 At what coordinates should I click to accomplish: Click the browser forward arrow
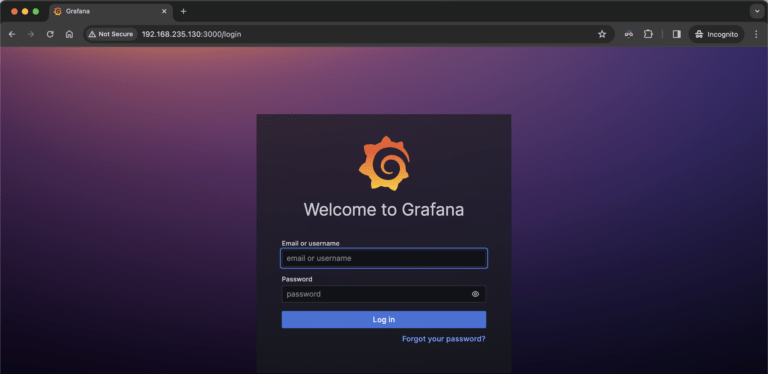coord(31,34)
